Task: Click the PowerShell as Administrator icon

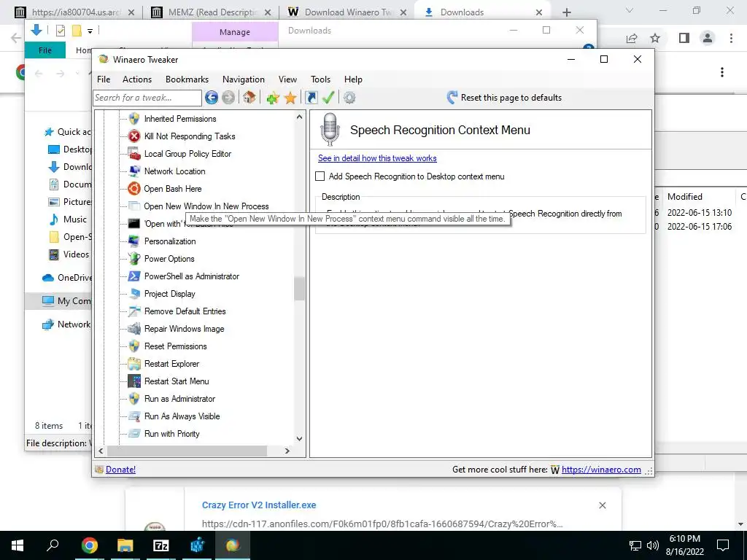Action: (x=134, y=276)
